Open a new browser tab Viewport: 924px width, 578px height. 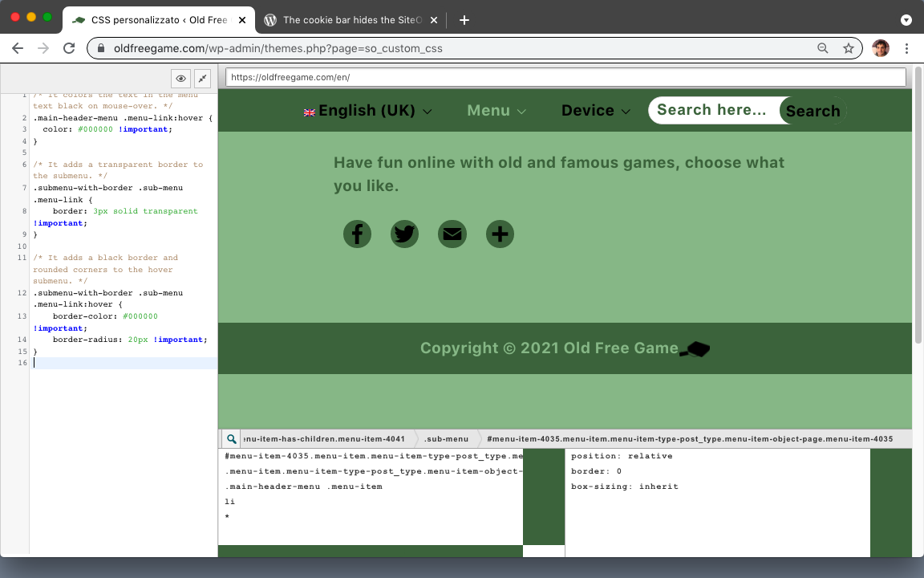464,20
